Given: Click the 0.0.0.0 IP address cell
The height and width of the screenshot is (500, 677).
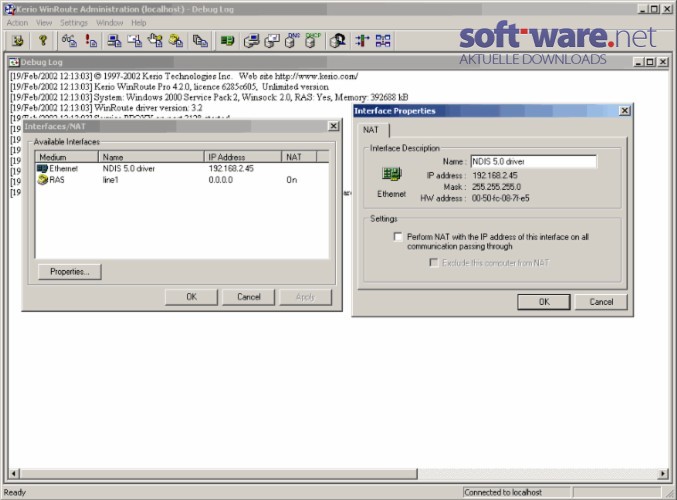Looking at the screenshot, I should coord(221,180).
